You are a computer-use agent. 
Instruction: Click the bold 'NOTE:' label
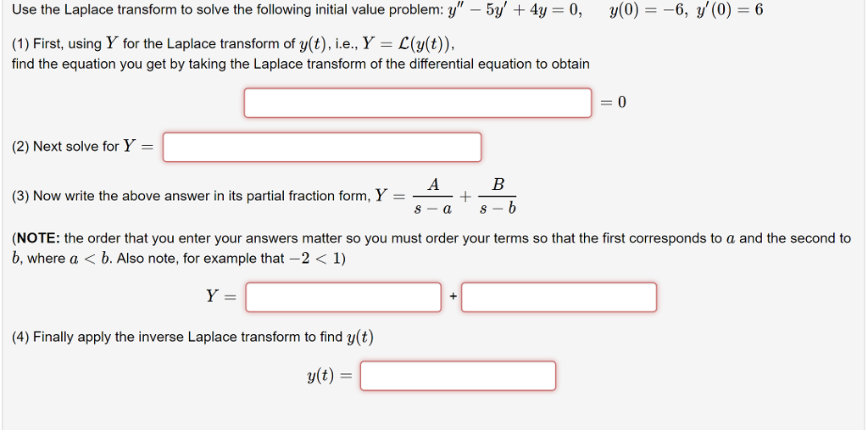(x=37, y=239)
